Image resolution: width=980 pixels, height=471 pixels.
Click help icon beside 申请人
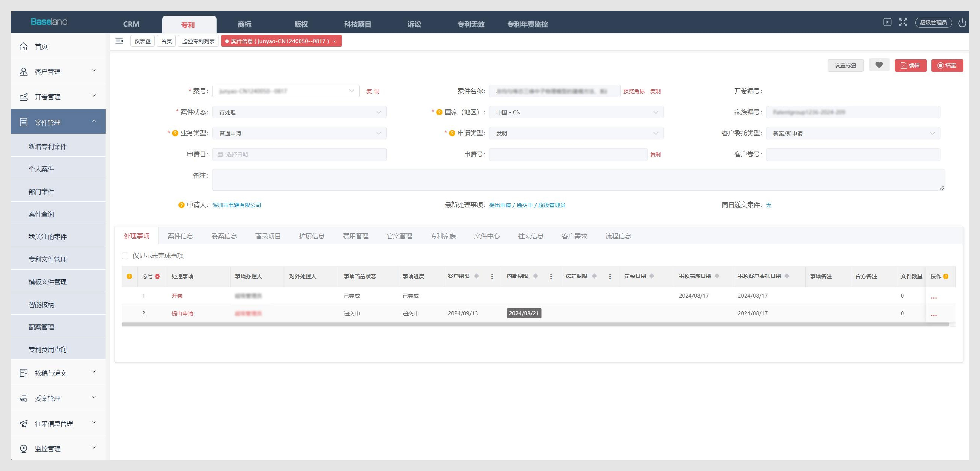pyautogui.click(x=181, y=205)
